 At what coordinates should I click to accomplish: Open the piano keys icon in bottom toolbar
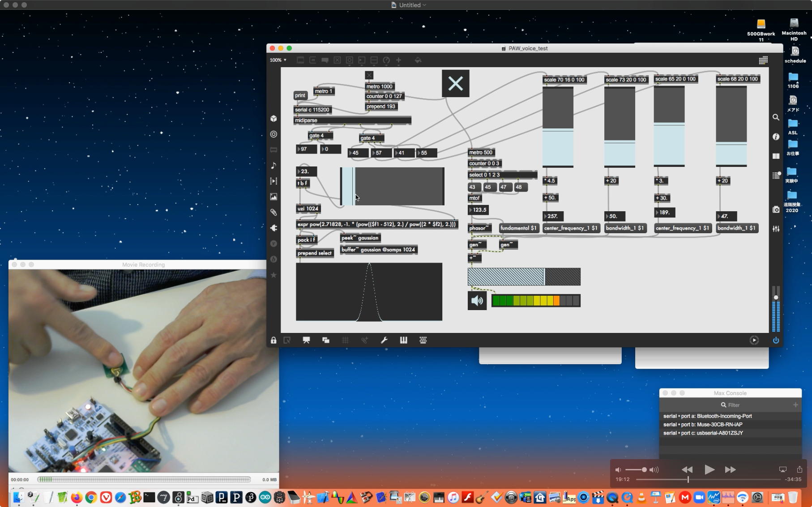point(403,341)
